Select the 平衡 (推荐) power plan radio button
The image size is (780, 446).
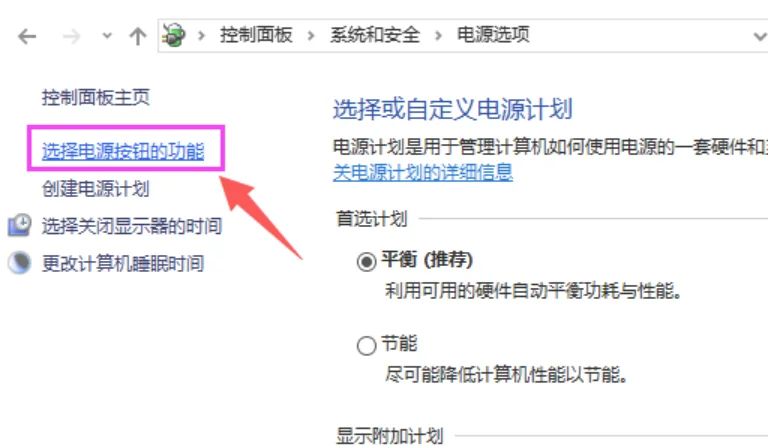tap(367, 262)
